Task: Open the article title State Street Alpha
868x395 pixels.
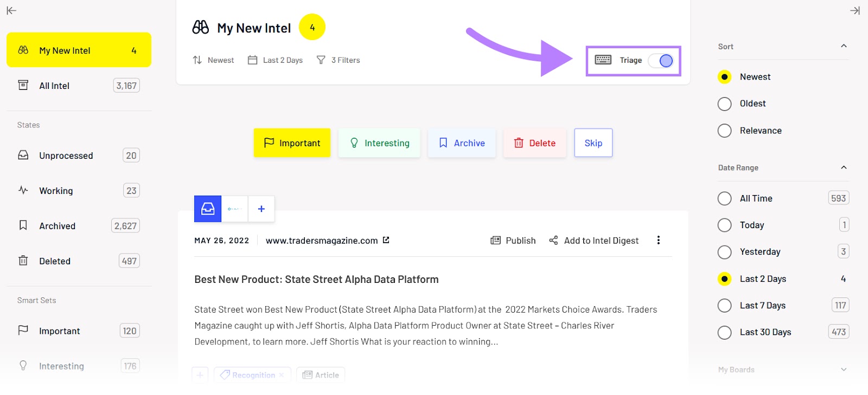Action: coord(316,280)
